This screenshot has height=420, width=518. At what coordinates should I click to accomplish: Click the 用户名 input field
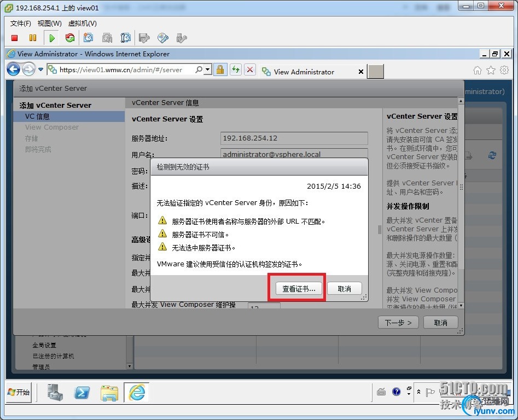coord(294,154)
